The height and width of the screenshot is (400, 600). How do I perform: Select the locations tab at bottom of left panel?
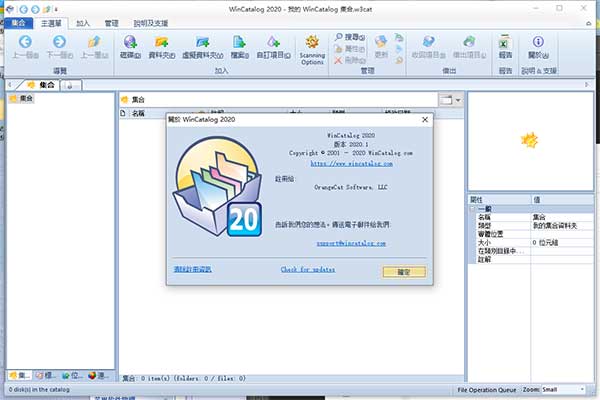pyautogui.click(x=72, y=376)
